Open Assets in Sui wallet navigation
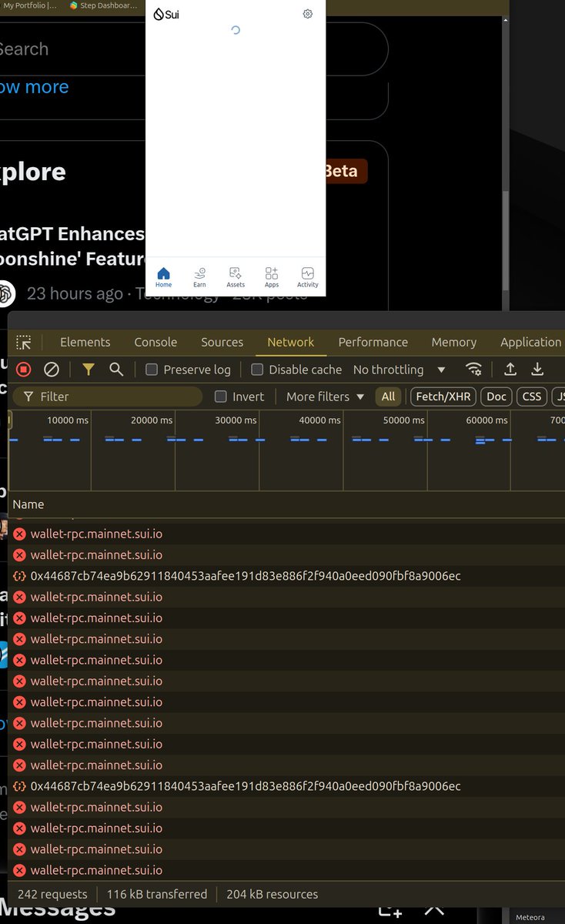 coord(236,277)
